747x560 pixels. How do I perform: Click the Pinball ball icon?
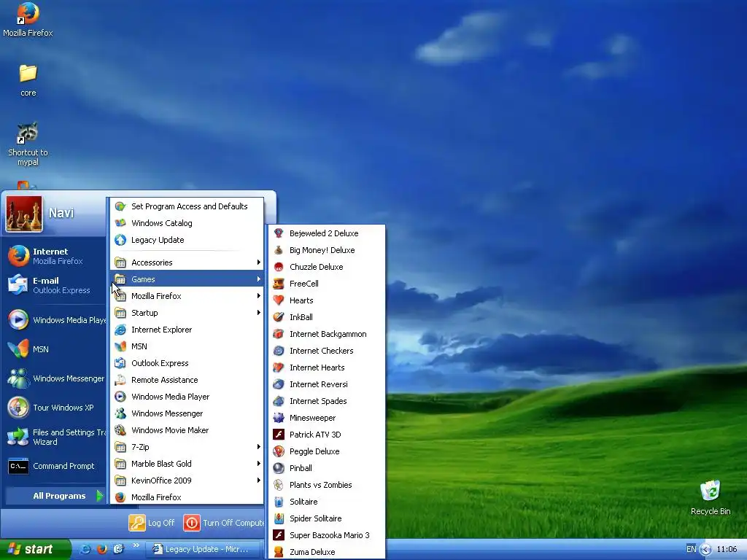click(x=279, y=468)
